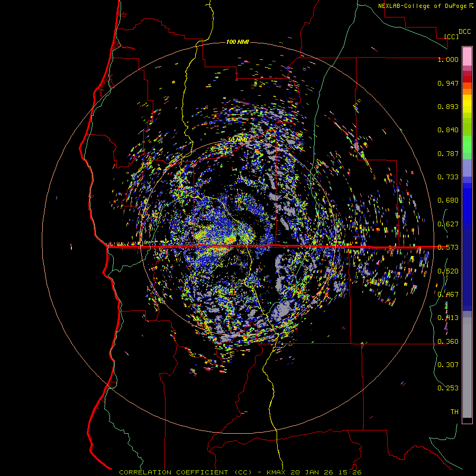Pick the pink segment atop the color bar
The height and width of the screenshot is (476, 476).
click(x=467, y=56)
